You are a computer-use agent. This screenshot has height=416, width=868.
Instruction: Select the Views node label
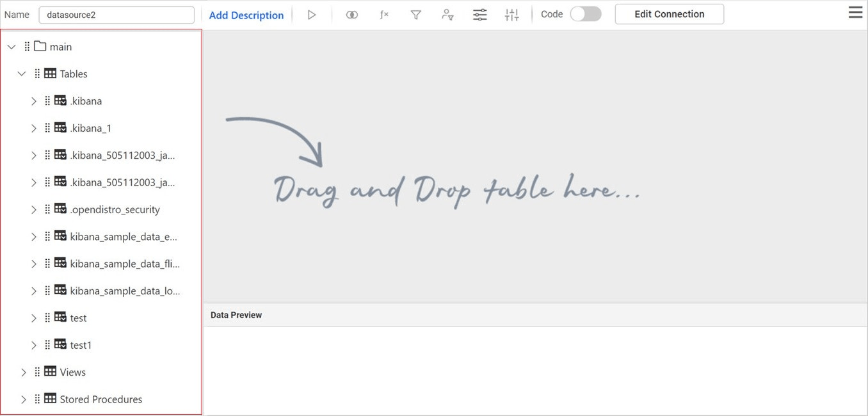(x=73, y=372)
